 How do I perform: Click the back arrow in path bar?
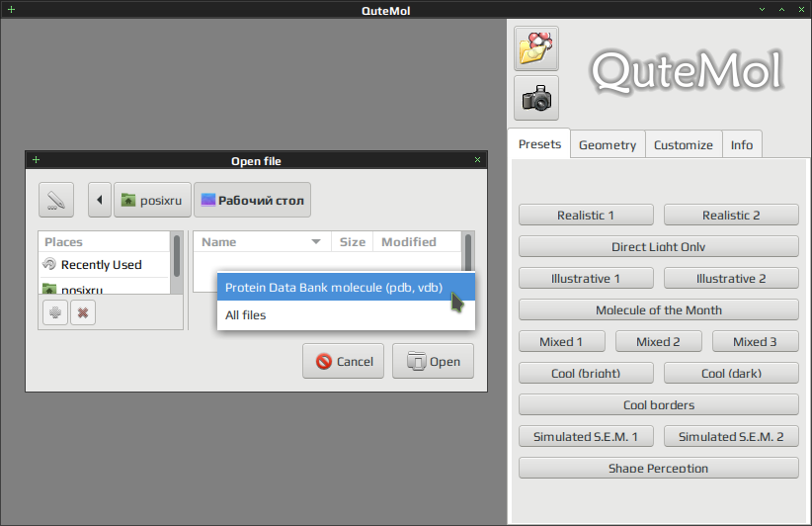pos(100,200)
